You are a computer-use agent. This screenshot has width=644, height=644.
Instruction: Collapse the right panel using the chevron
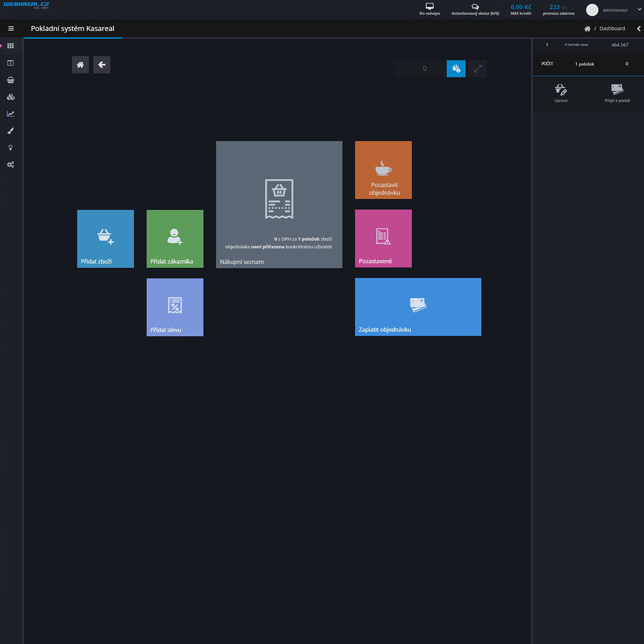pos(638,29)
